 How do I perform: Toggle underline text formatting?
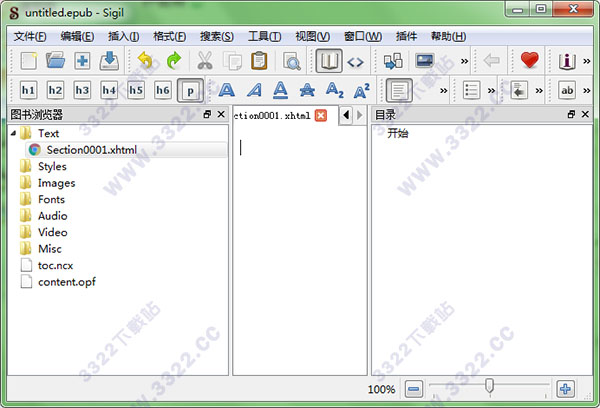(x=280, y=90)
